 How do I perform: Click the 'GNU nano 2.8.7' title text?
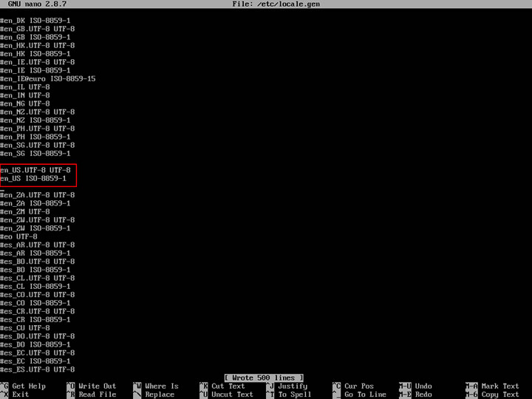(38, 4)
